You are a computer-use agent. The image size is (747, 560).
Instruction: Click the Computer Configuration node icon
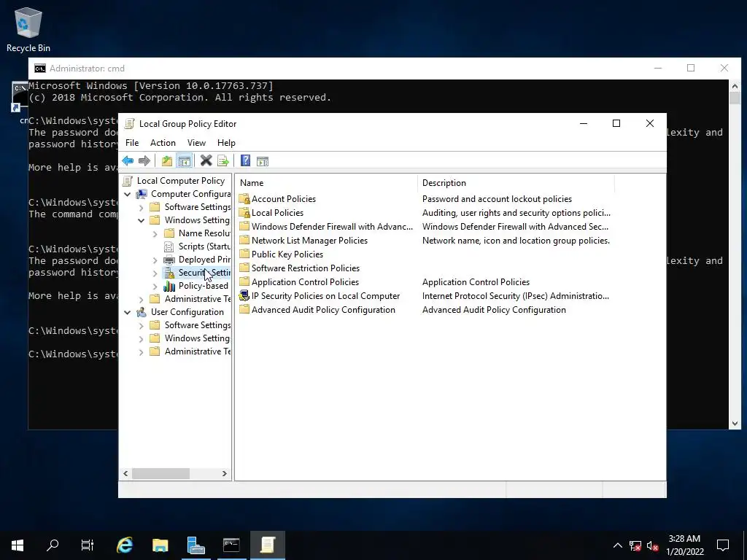pos(142,194)
